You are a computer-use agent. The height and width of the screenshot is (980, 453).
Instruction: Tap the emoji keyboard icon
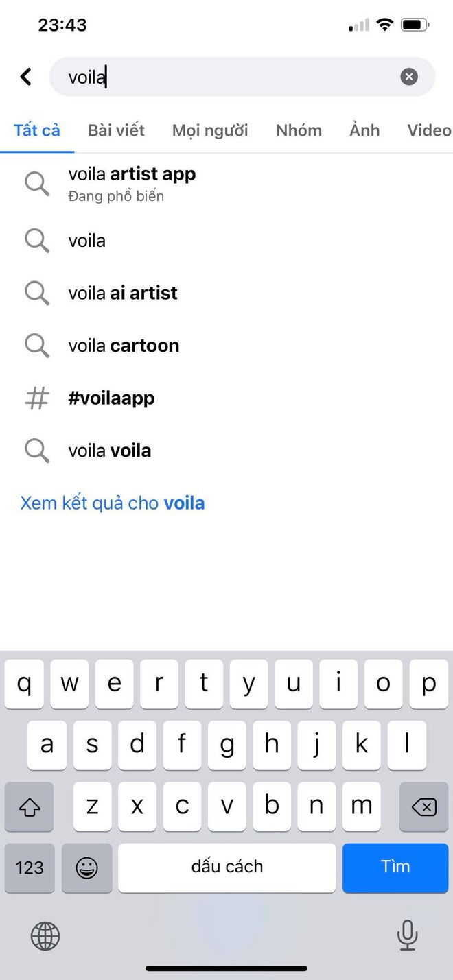point(86,868)
